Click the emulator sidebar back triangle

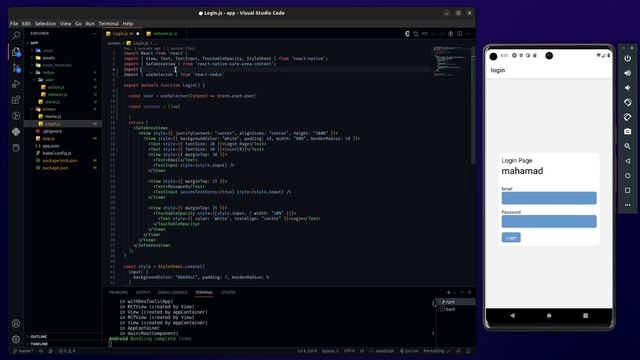pyautogui.click(x=627, y=161)
